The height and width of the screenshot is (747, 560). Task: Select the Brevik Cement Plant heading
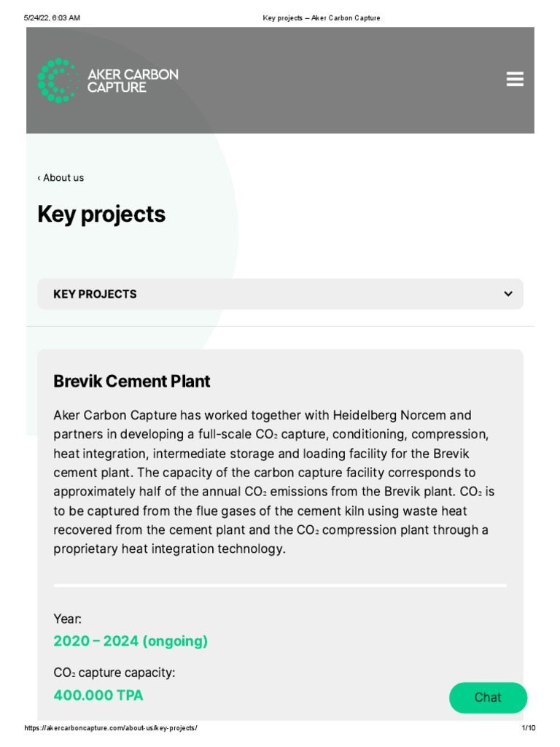(x=132, y=381)
